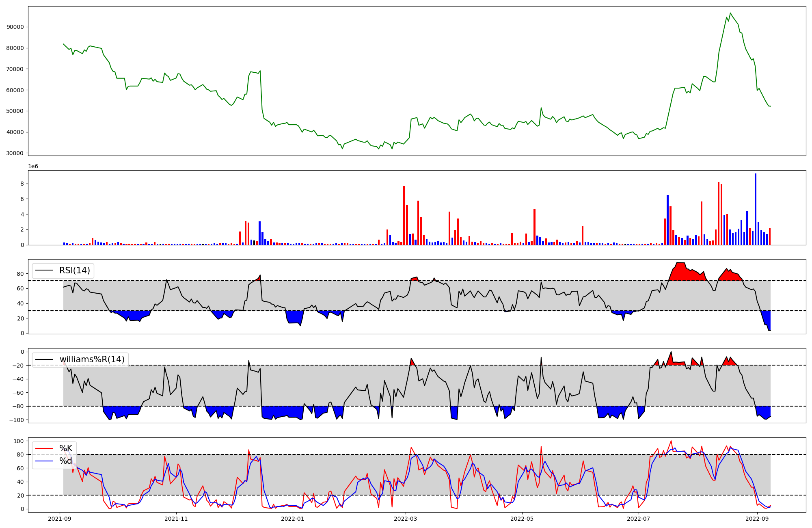Click the tallest blue volume bar
The image size is (812, 528).
tap(756, 209)
